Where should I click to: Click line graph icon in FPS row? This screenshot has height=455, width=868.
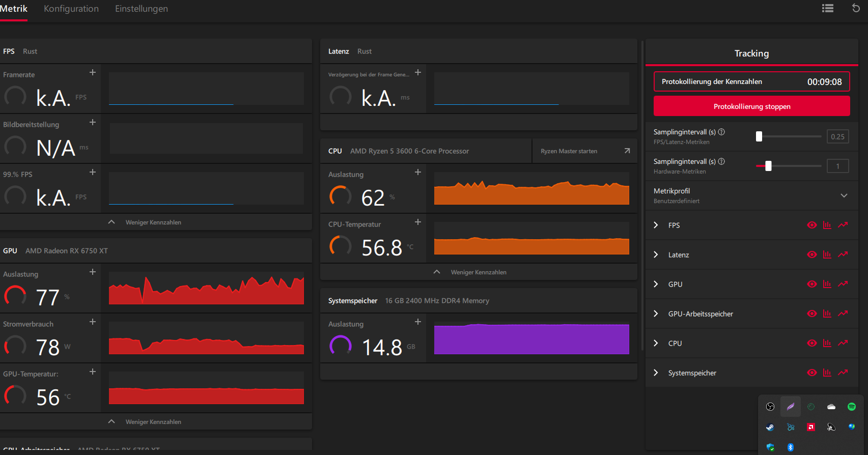click(x=843, y=225)
